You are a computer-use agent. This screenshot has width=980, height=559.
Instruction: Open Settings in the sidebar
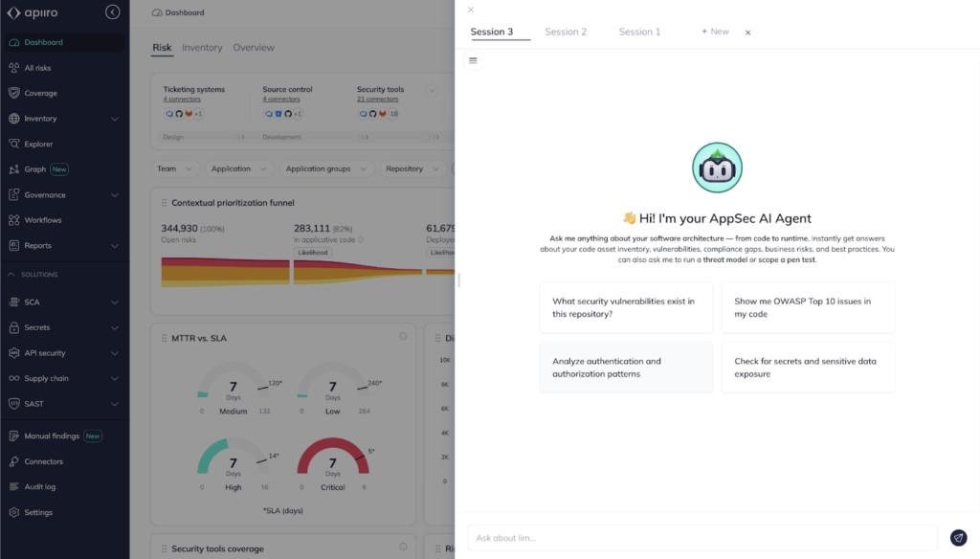pyautogui.click(x=38, y=512)
